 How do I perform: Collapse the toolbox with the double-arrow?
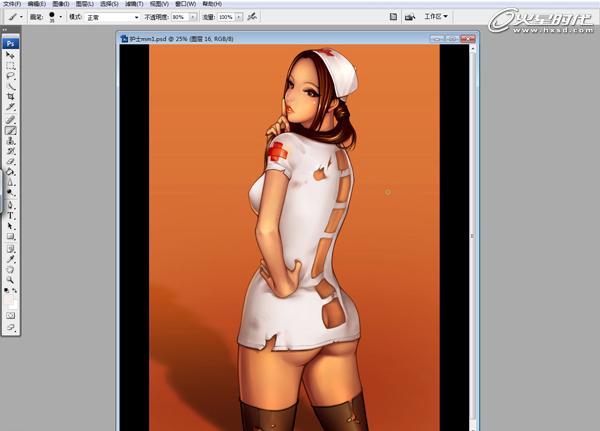click(5, 29)
